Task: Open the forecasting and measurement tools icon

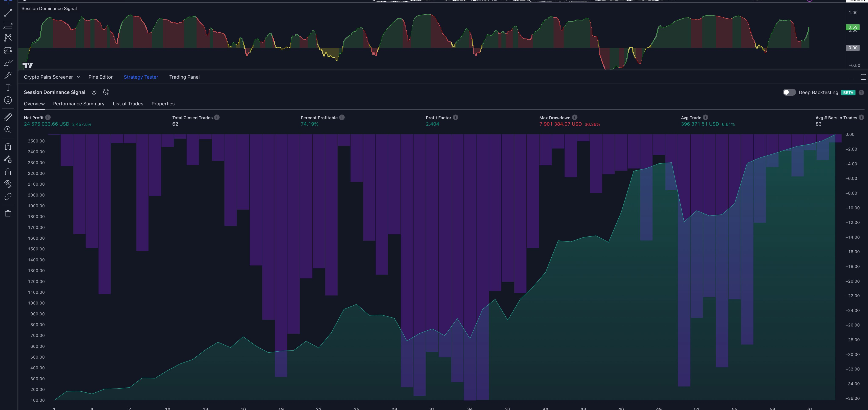Action: coord(8,51)
